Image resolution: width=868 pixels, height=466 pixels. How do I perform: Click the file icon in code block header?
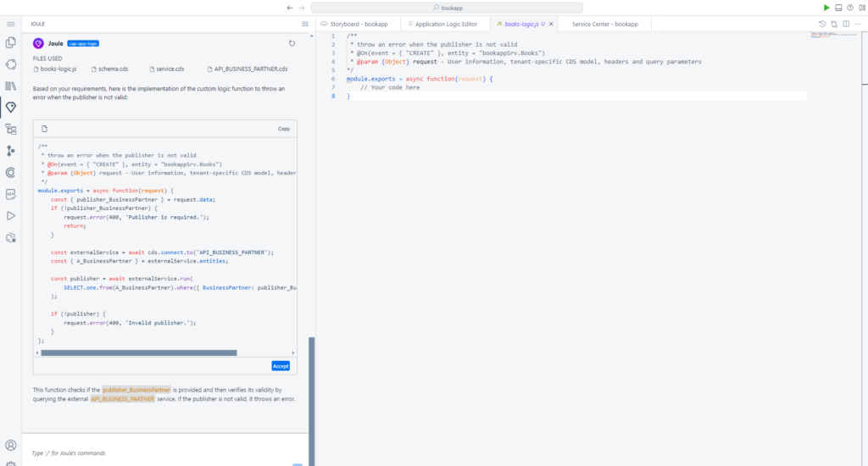pos(44,129)
